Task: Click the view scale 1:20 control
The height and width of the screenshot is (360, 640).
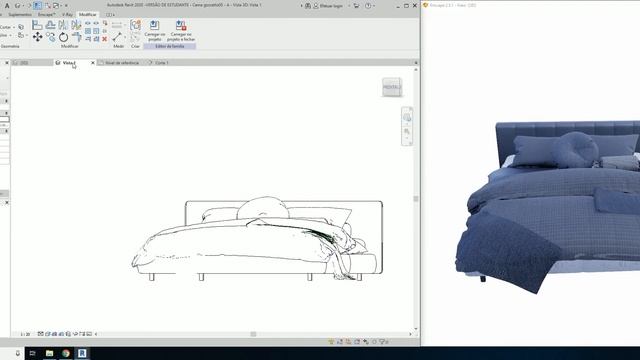Action: 25,334
